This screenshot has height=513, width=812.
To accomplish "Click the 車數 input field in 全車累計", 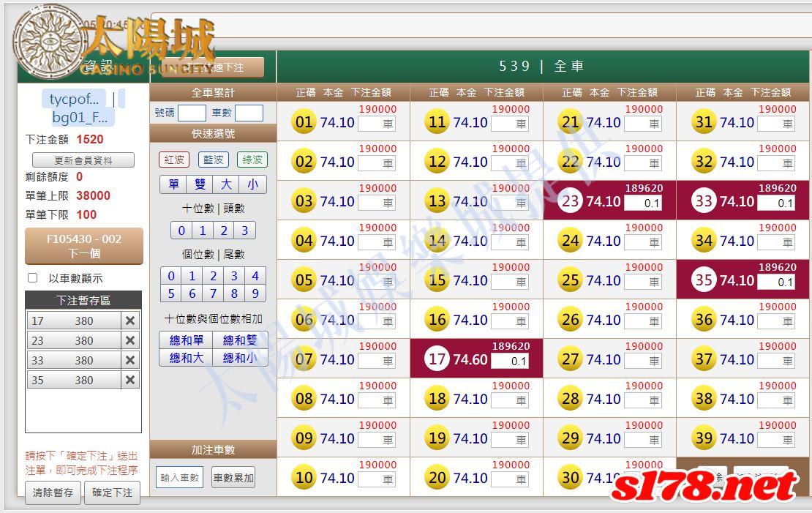I will click(249, 113).
